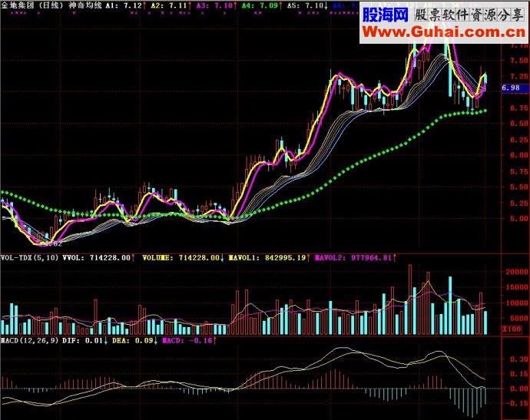Click the 20000 volume axis label

tap(517, 272)
